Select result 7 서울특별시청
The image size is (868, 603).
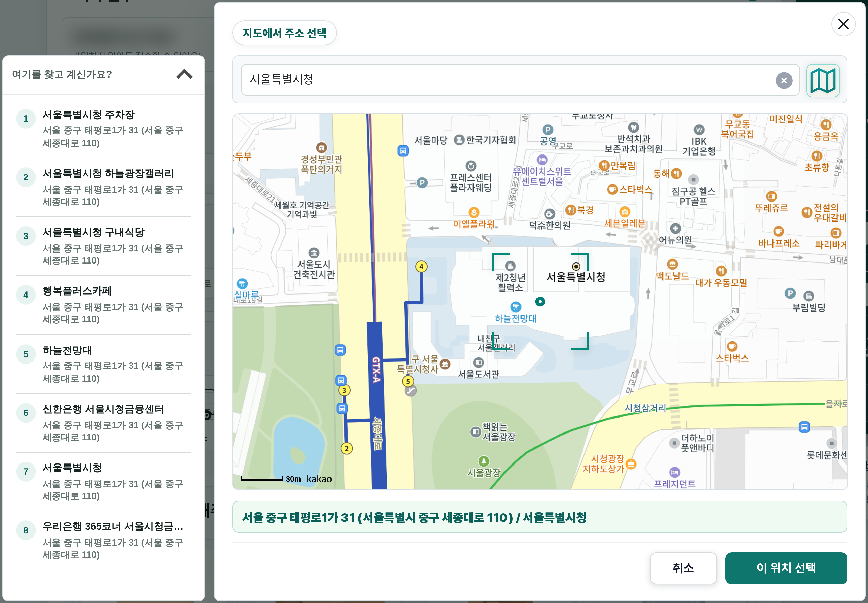click(x=103, y=481)
